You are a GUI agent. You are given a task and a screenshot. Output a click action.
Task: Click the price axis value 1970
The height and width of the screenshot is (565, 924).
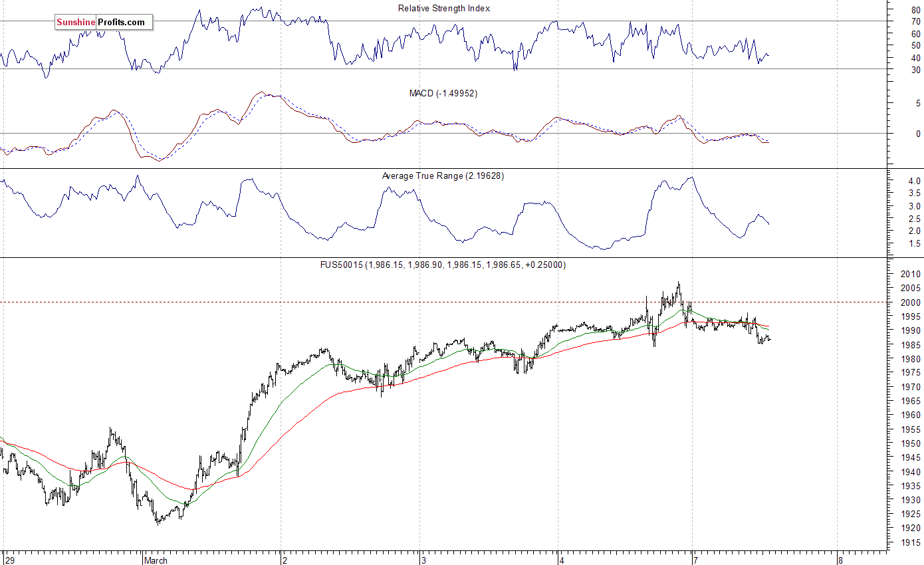pos(911,387)
